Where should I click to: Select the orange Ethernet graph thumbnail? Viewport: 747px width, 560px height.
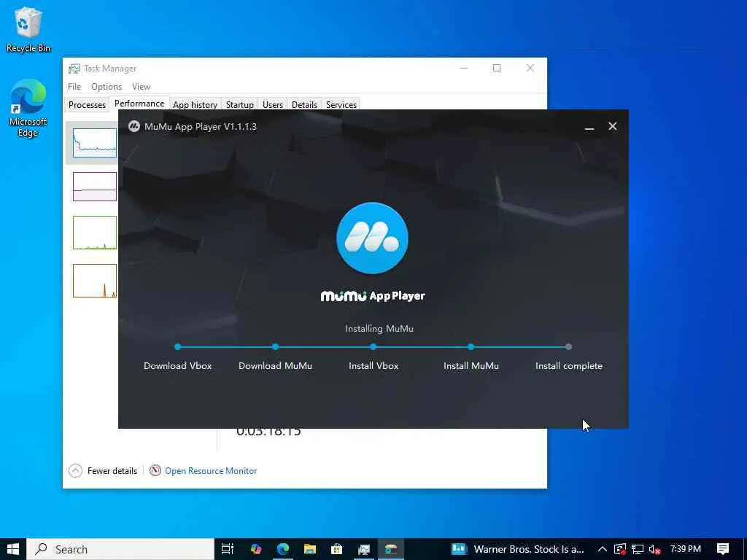point(94,281)
